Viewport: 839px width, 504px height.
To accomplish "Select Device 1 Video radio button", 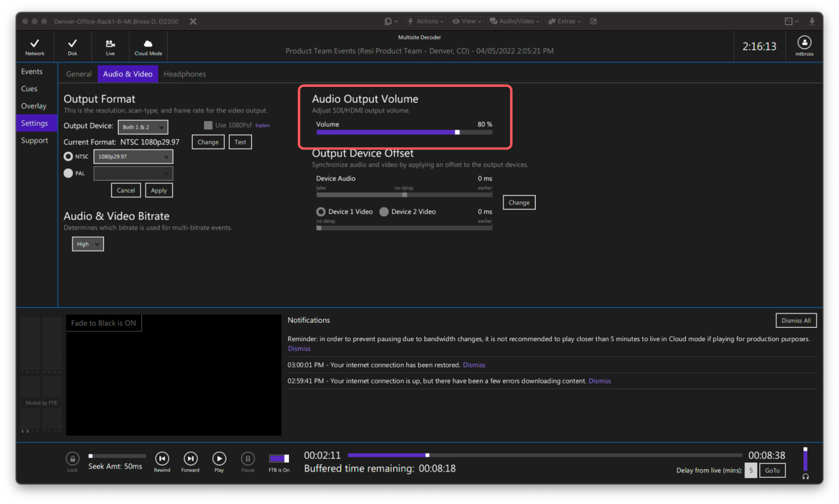I will 321,212.
